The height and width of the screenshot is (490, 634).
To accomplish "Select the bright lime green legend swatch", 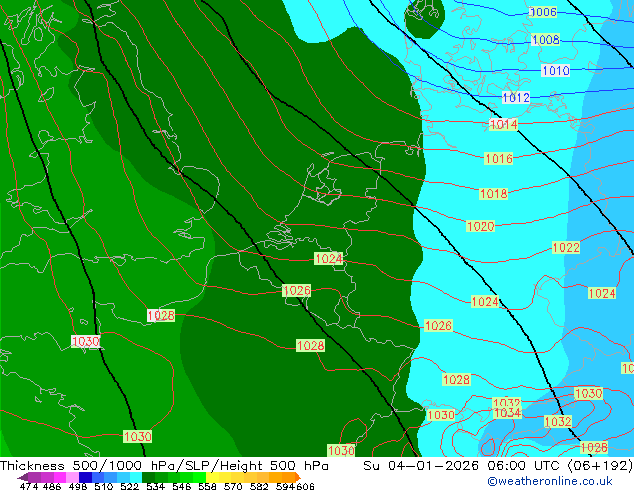I will [x=199, y=477].
